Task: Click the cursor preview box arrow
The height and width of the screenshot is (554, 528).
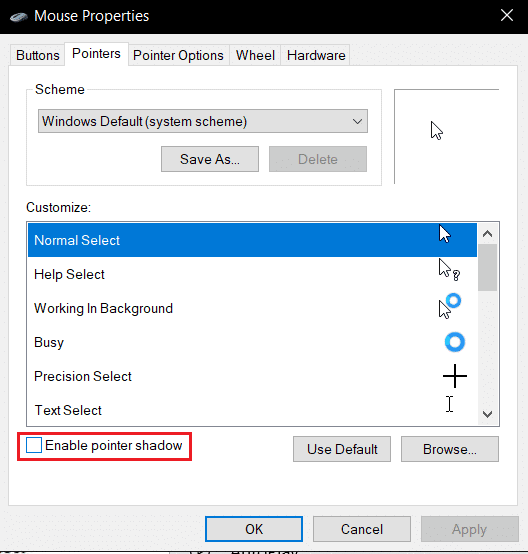Action: pos(437,131)
